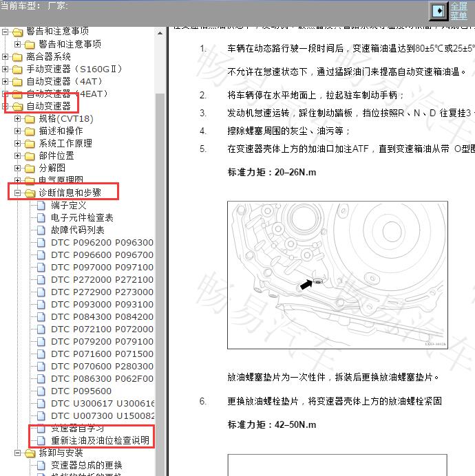Image resolution: width=475 pixels, height=476 pixels.
Task: Open the 端子定义 topic
Action: point(69,206)
